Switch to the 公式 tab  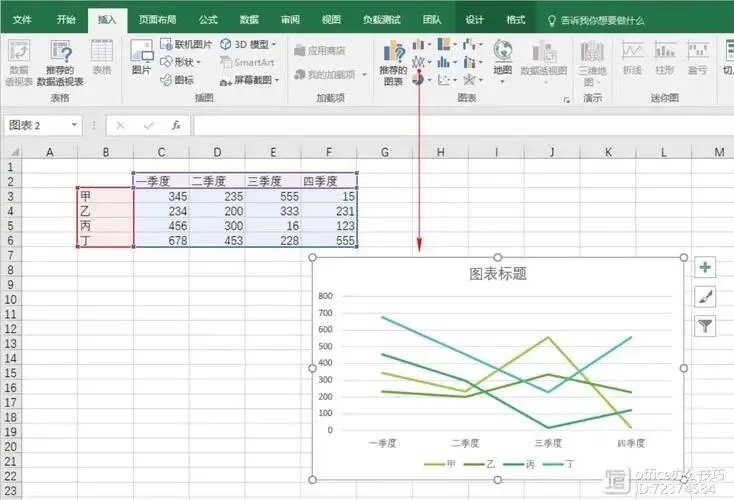[x=208, y=20]
